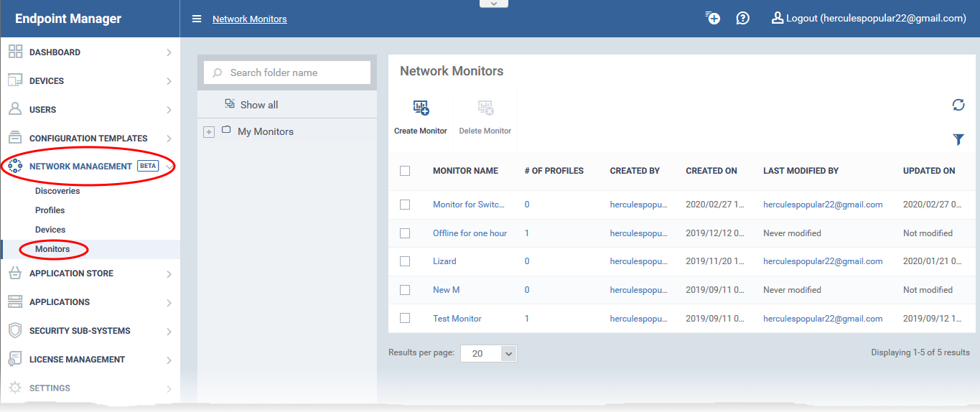Click the My Monitors folder icon
The height and width of the screenshot is (412, 980).
(x=226, y=131)
